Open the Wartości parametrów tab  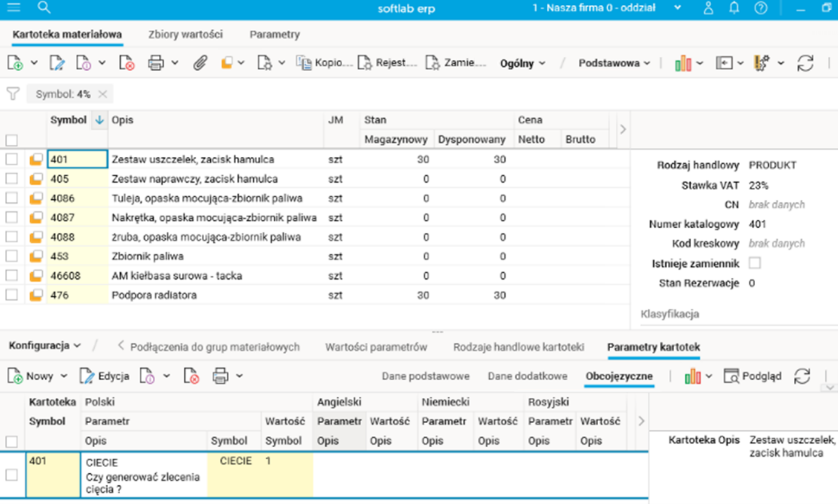[x=376, y=347]
